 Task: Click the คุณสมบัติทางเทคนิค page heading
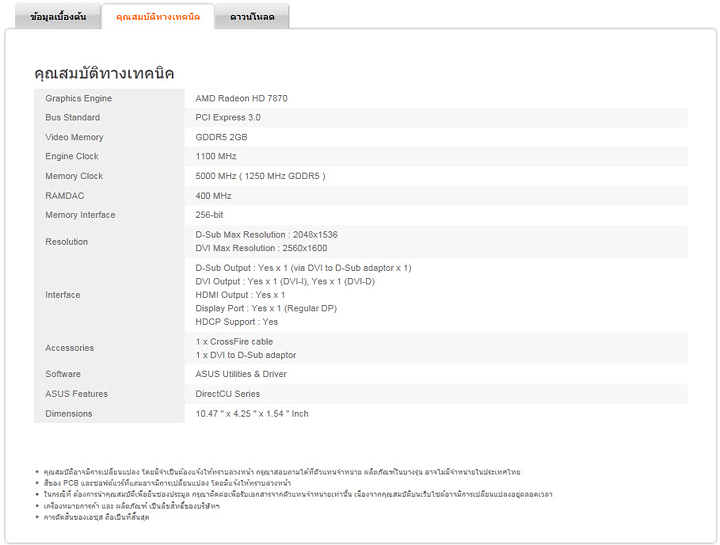click(104, 73)
